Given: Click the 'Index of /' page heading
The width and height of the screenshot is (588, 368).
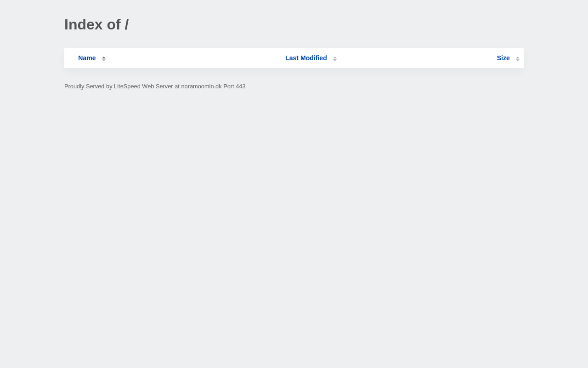Looking at the screenshot, I should click(x=96, y=24).
